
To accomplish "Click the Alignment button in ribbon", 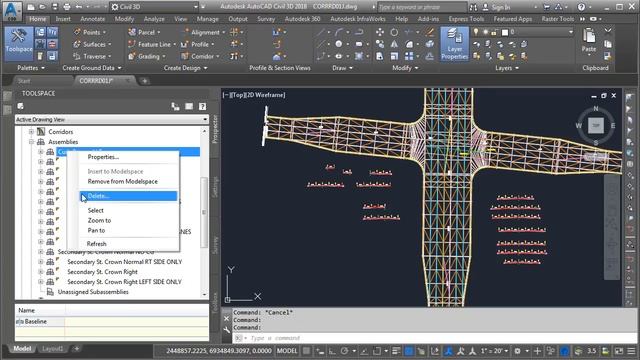I will (x=202, y=32).
